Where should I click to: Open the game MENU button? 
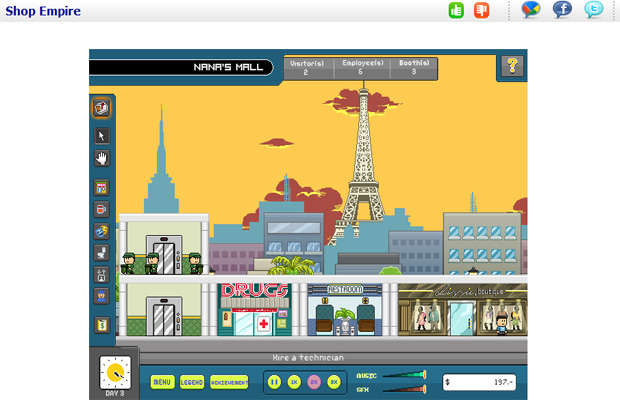(162, 382)
